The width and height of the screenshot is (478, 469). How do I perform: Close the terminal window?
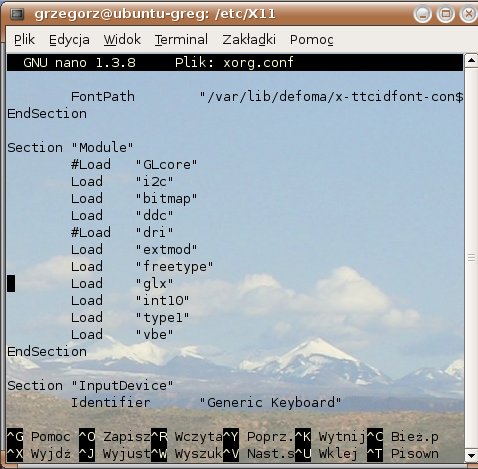click(468, 14)
